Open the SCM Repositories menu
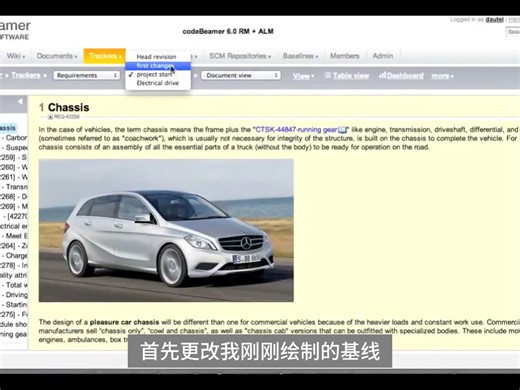Viewport: 520px width, 390px height. pos(240,56)
